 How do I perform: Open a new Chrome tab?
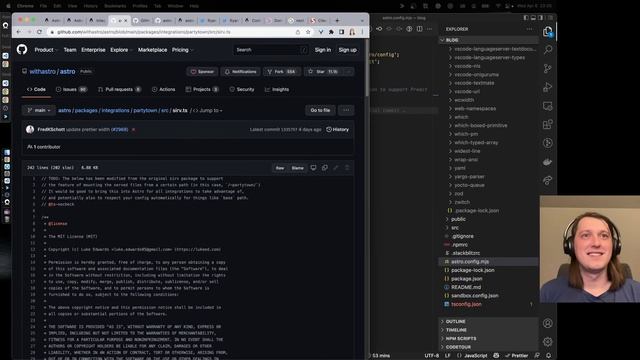(x=337, y=20)
